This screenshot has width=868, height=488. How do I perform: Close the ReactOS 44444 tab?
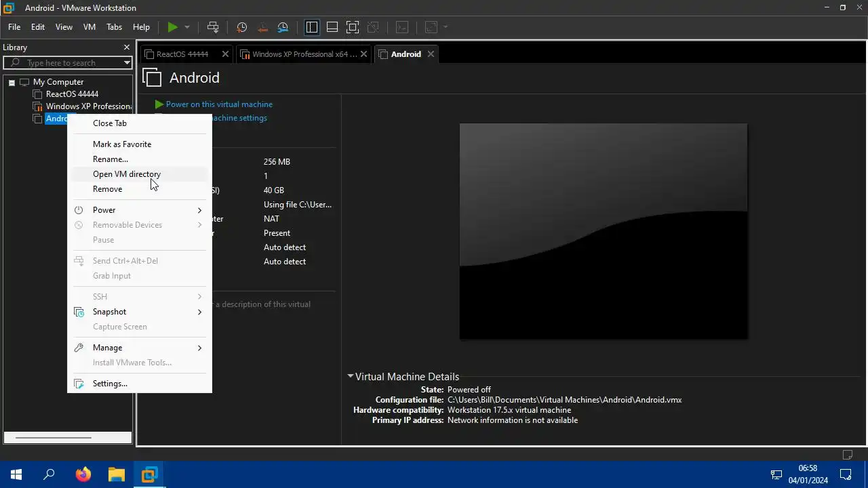pyautogui.click(x=226, y=54)
